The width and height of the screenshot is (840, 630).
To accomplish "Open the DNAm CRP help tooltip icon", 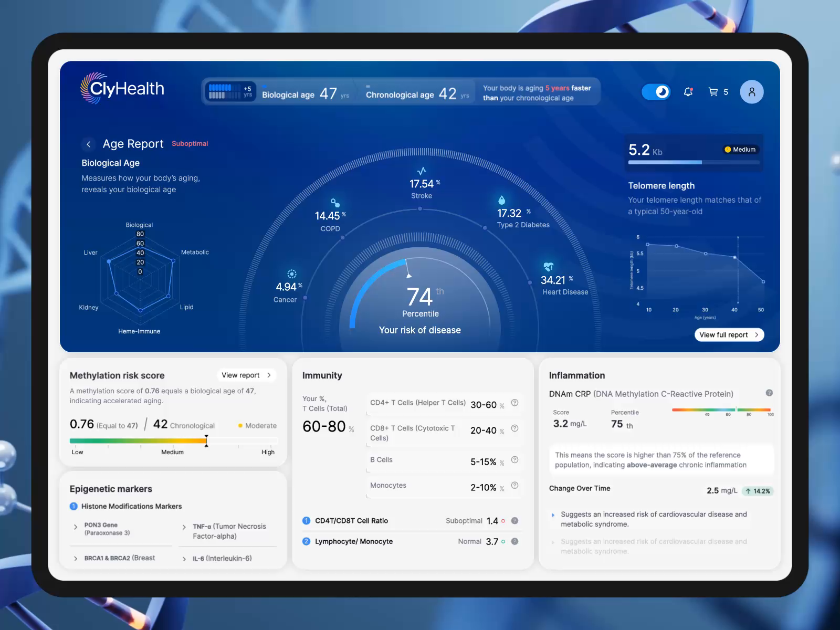I will tap(770, 393).
